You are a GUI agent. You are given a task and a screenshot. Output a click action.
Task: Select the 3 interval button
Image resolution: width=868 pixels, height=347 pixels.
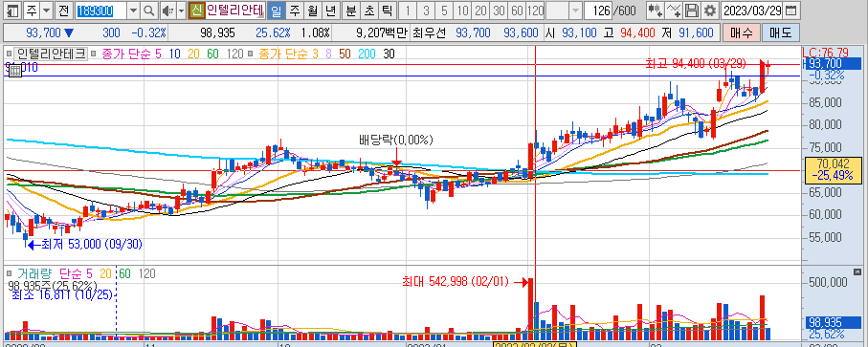point(426,10)
